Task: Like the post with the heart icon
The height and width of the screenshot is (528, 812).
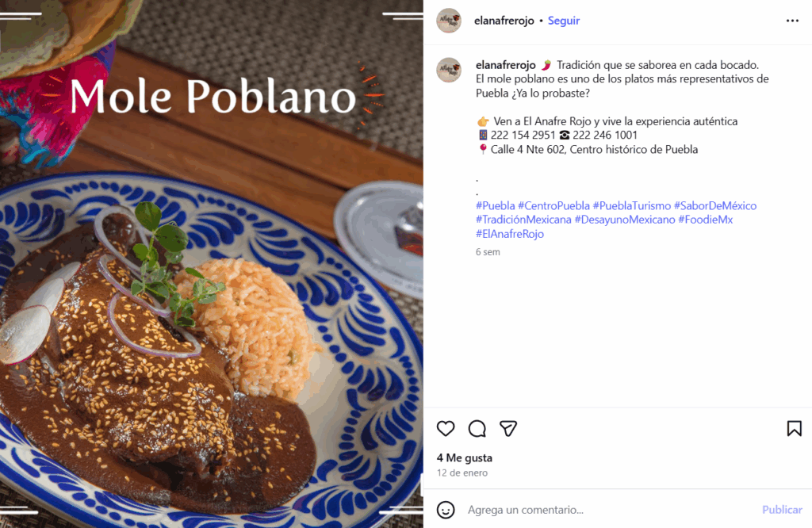Action: (446, 429)
